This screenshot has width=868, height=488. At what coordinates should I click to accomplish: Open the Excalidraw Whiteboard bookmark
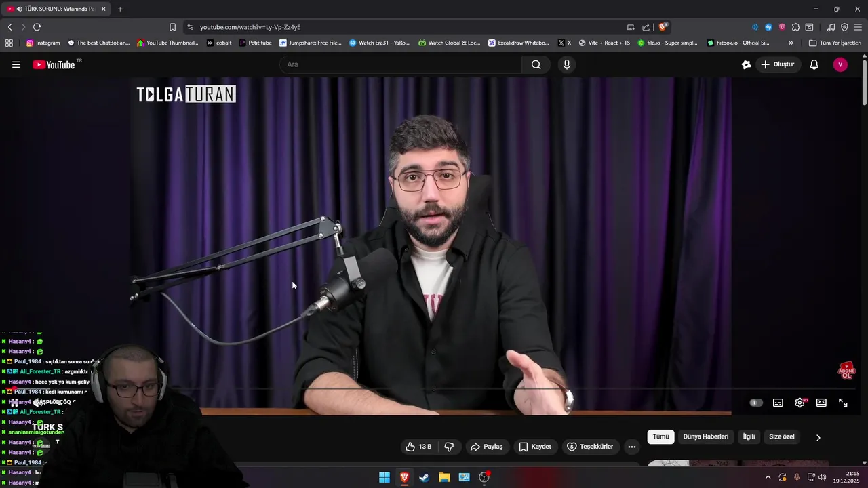(519, 43)
